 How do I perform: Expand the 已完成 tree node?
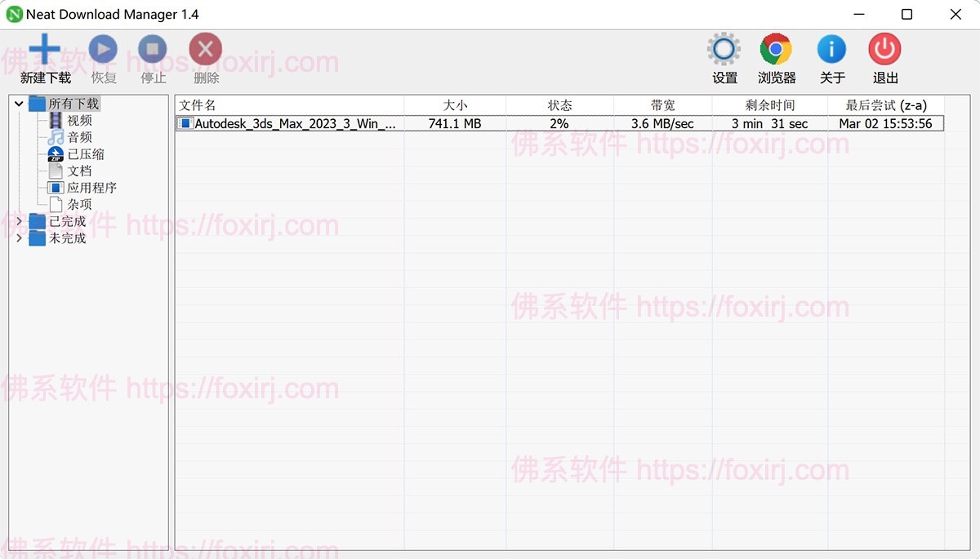[18, 220]
